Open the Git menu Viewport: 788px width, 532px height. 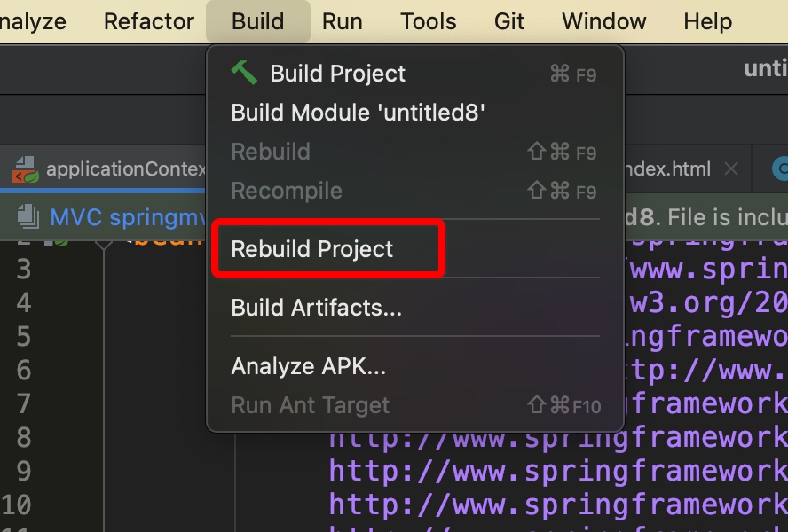pyautogui.click(x=509, y=21)
